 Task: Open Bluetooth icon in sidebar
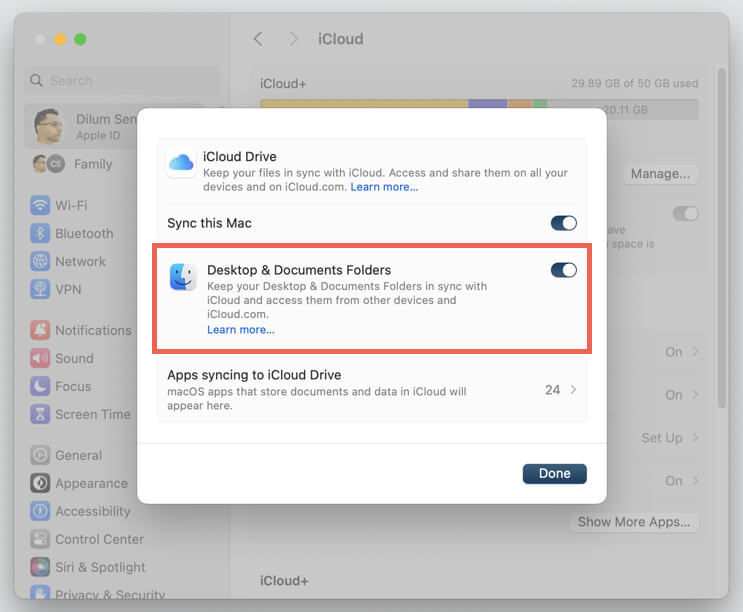point(40,233)
